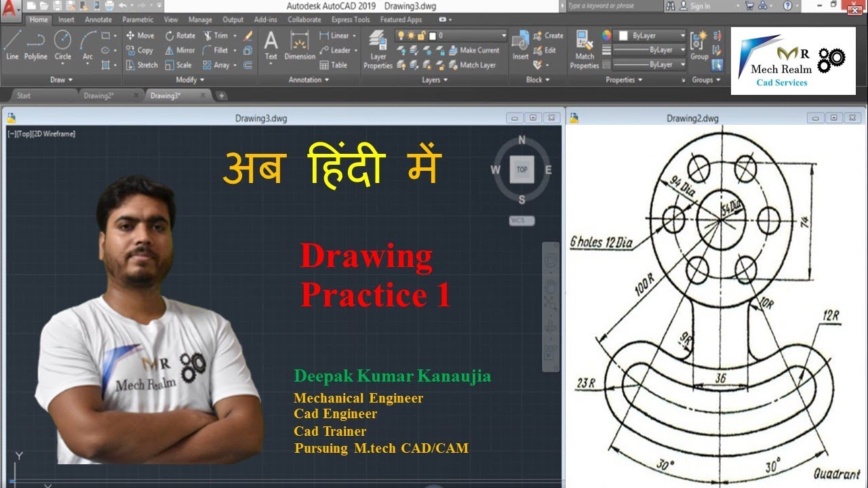Expand the Draw panel
The width and height of the screenshot is (868, 488).
click(x=60, y=80)
